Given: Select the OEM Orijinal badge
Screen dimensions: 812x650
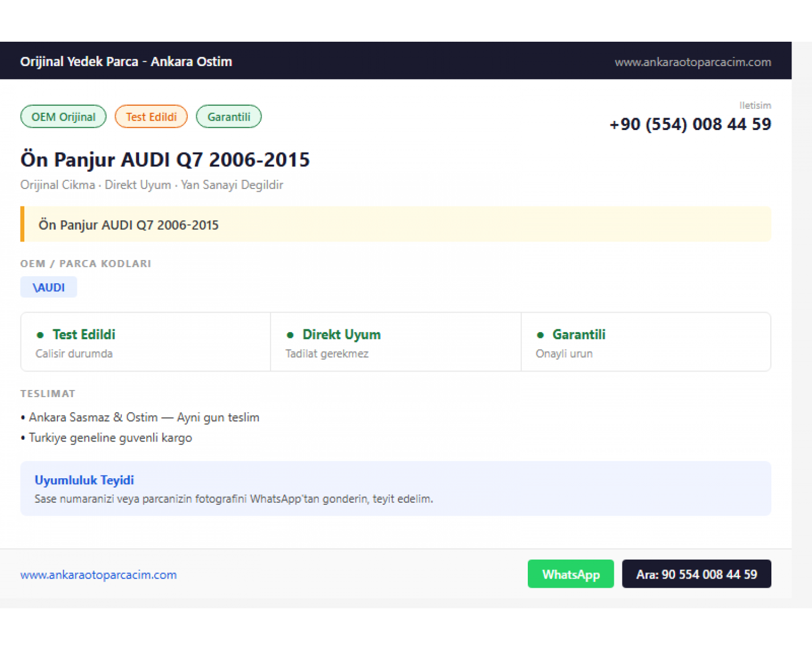Looking at the screenshot, I should coord(63,116).
